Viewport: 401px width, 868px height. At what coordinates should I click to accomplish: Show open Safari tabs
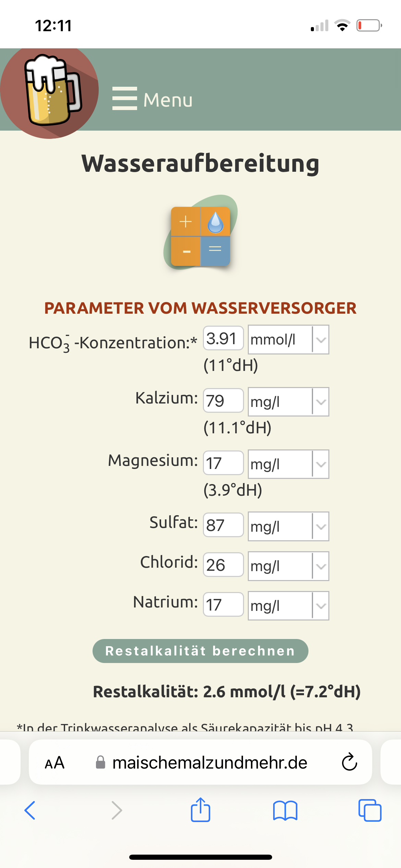pos(369,810)
